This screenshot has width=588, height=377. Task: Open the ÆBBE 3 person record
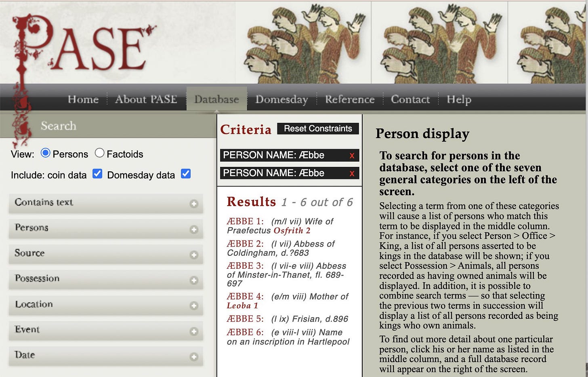(245, 266)
